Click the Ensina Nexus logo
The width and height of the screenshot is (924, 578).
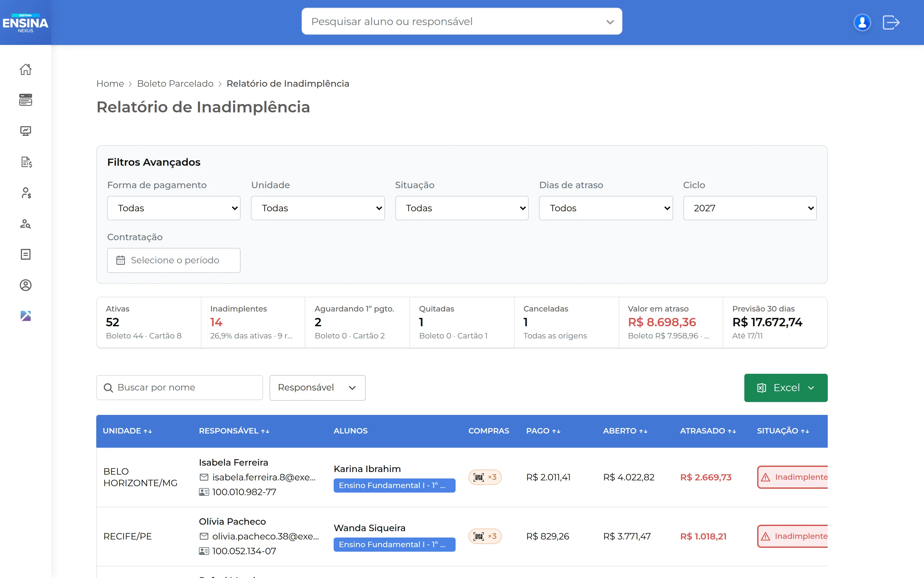(x=26, y=23)
